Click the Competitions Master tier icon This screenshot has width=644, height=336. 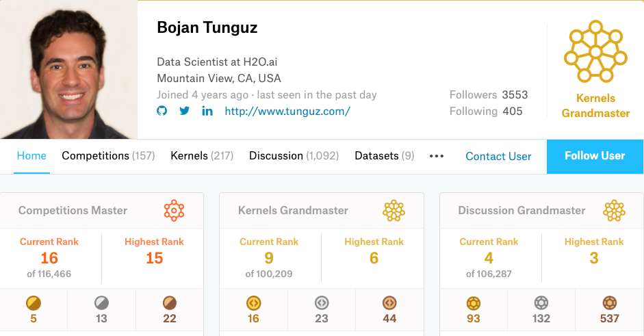(174, 210)
